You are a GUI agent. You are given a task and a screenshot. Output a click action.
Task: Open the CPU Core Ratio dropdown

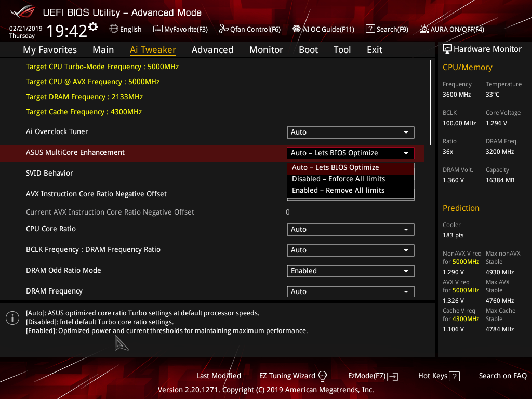tap(350, 230)
